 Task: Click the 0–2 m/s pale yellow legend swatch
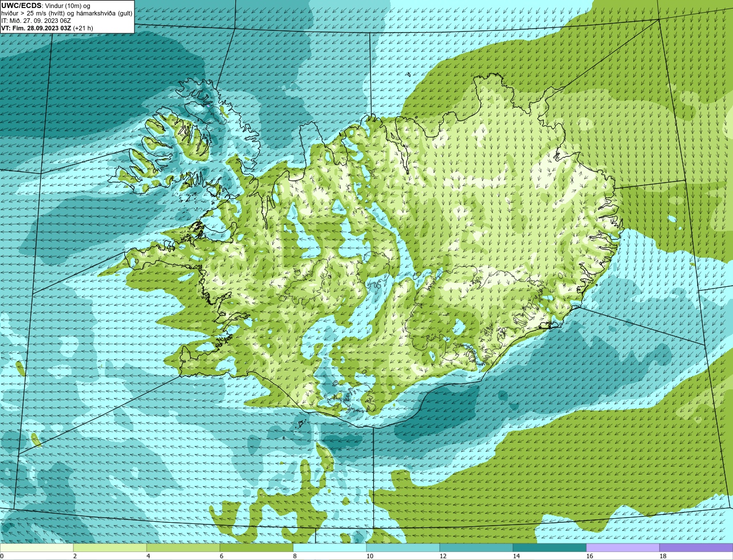(x=37, y=548)
